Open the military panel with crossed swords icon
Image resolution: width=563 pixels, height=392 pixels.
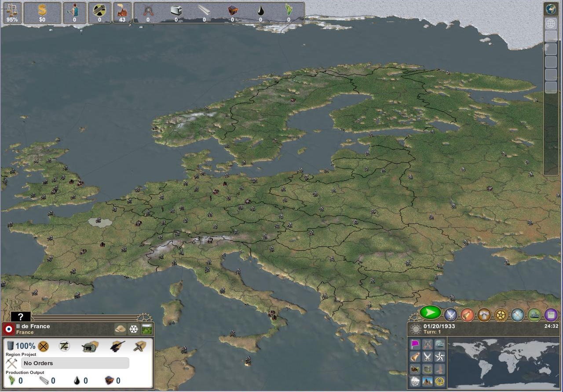tap(450, 315)
